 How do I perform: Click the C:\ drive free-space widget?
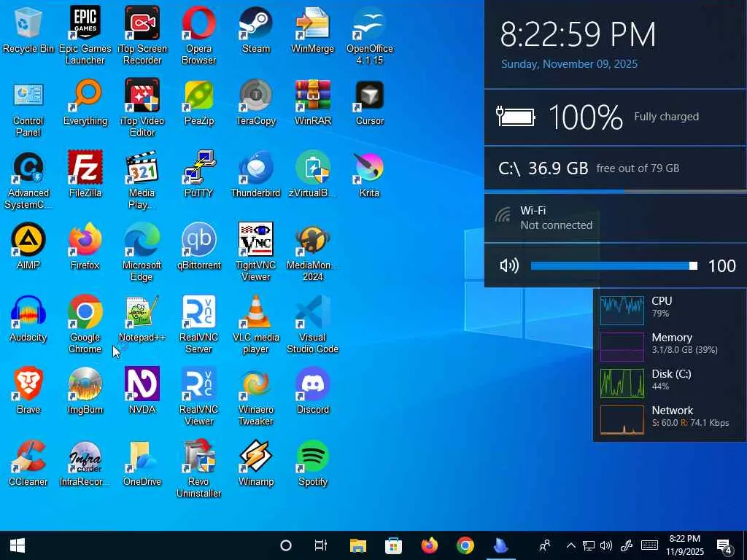point(616,168)
